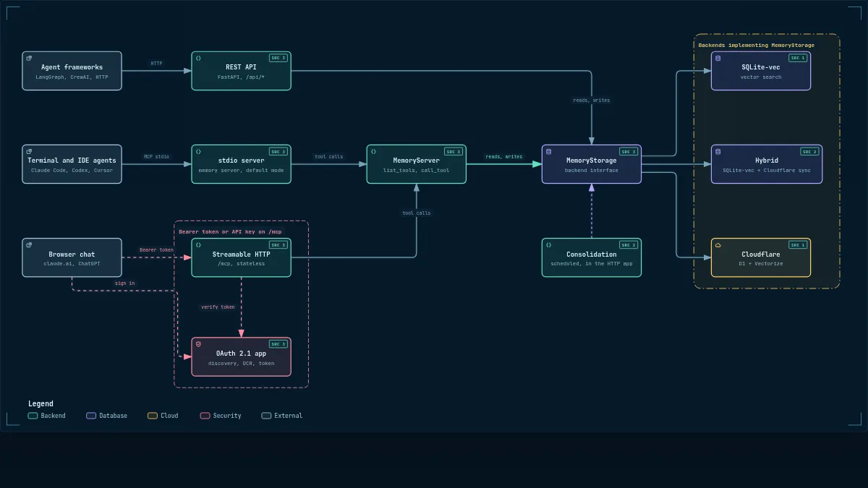868x488 pixels.
Task: Select the 'Streamable HTTP' node title
Action: (x=241, y=254)
